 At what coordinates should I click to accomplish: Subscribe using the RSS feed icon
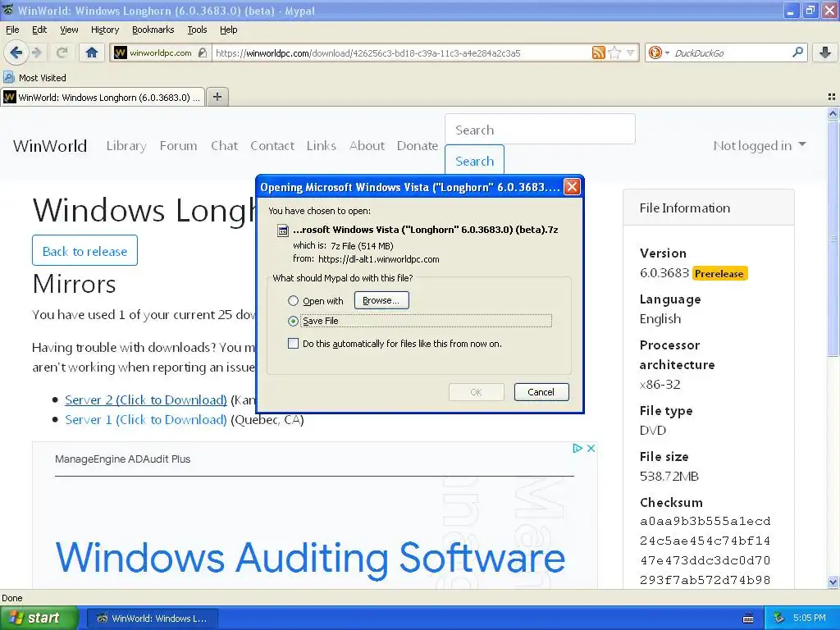pyautogui.click(x=598, y=52)
